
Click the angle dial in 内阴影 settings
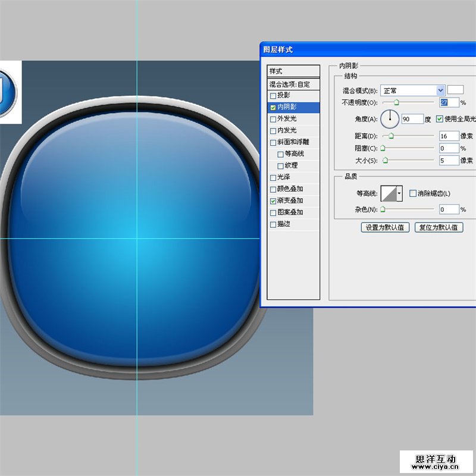pos(390,119)
